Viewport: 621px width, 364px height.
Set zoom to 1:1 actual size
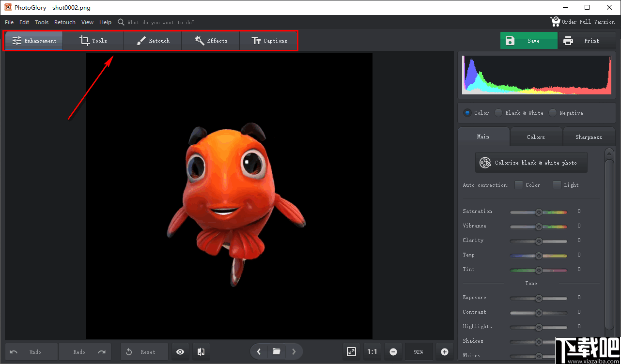[372, 352]
